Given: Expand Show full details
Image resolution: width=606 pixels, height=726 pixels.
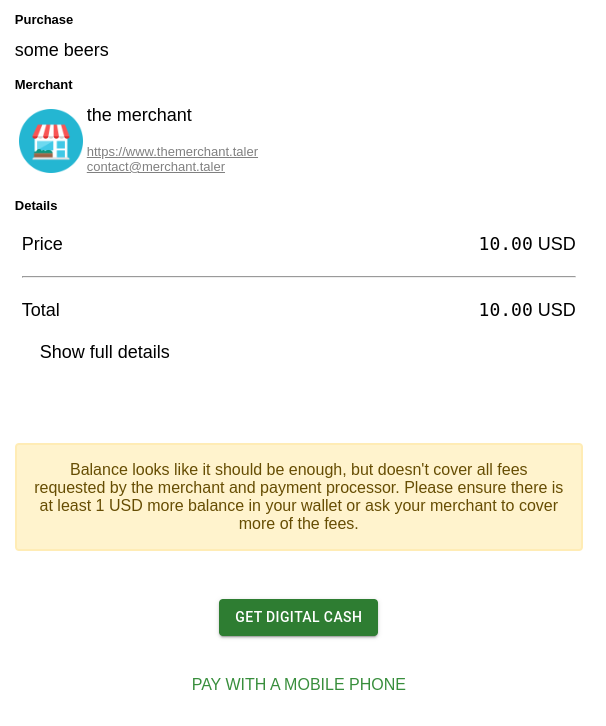Looking at the screenshot, I should pyautogui.click(x=105, y=352).
